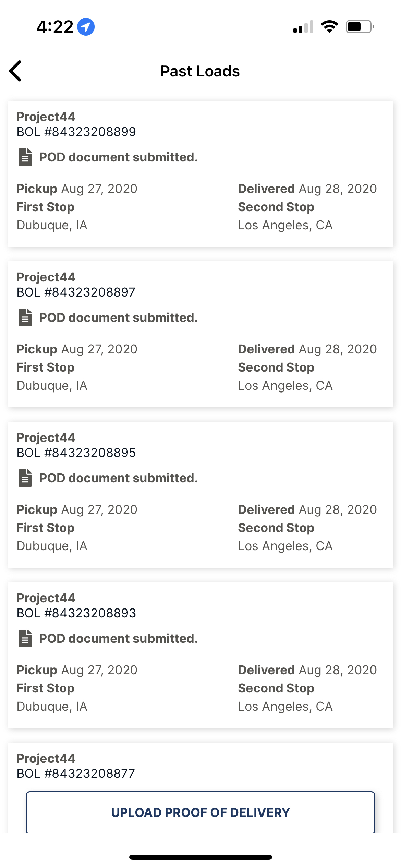Select Los Angeles, CA stop on fourth card
Image resolution: width=401 pixels, height=868 pixels.
click(x=285, y=707)
